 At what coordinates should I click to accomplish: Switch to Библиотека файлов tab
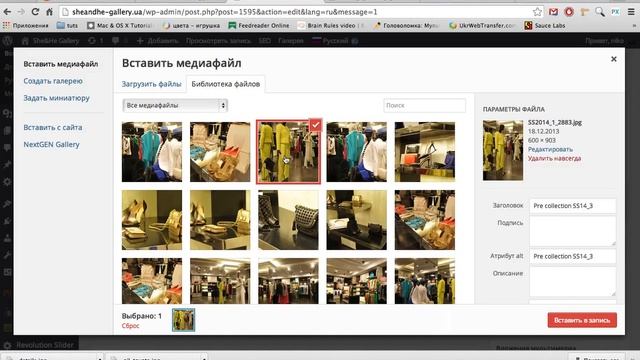click(x=226, y=84)
